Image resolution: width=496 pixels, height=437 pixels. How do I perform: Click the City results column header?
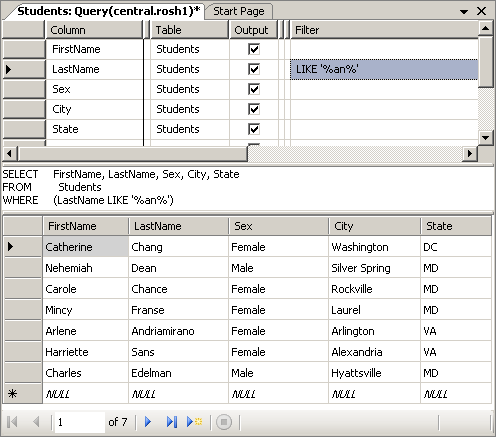[374, 226]
